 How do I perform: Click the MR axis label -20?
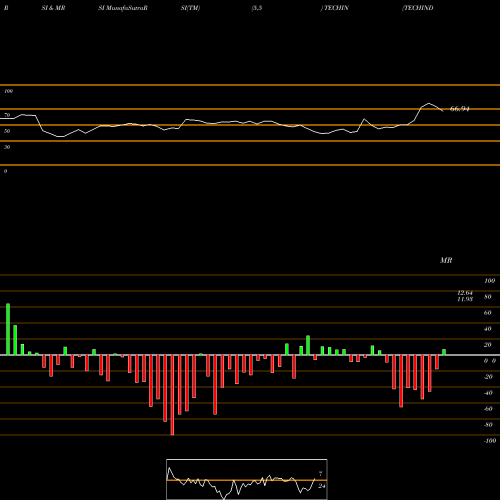488,377
